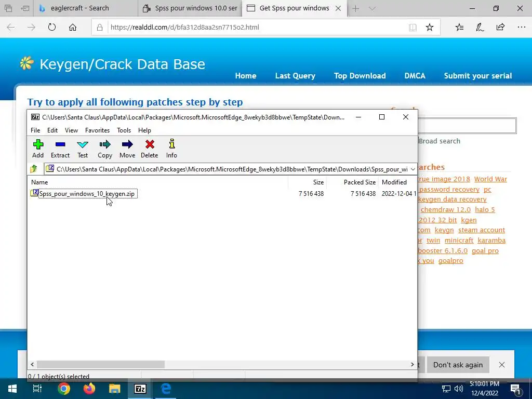Open the Home link on the website

pyautogui.click(x=246, y=76)
